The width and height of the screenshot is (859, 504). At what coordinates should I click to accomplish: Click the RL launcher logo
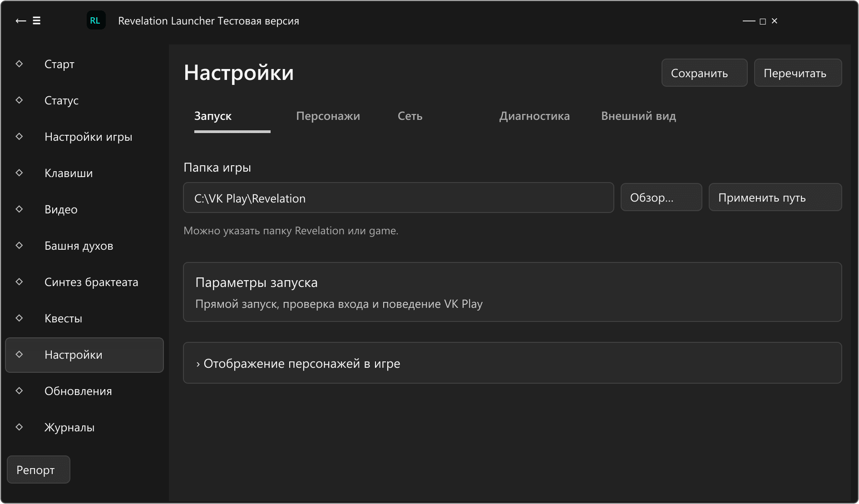[96, 20]
